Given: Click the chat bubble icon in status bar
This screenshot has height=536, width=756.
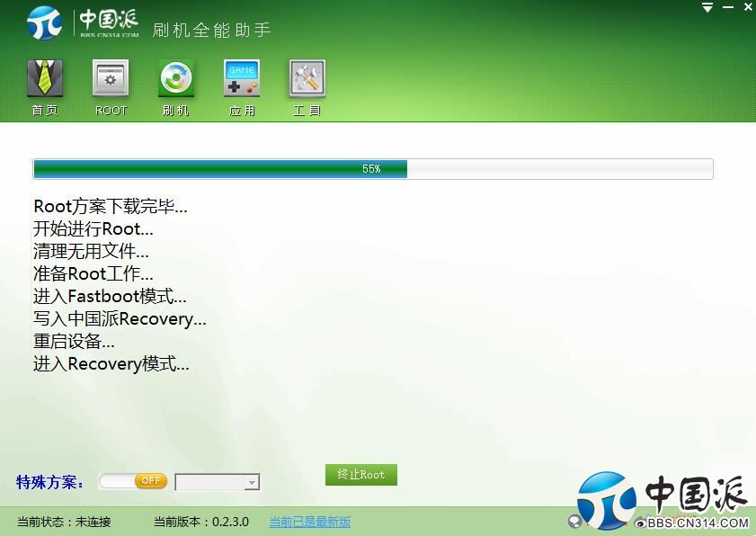Looking at the screenshot, I should tap(574, 521).
